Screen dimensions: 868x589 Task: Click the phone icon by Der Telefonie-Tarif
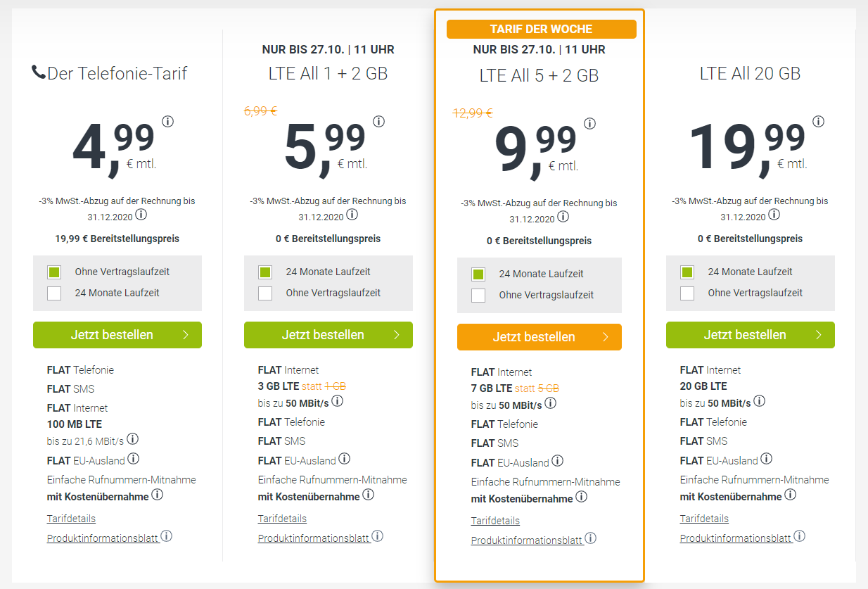coord(39,72)
